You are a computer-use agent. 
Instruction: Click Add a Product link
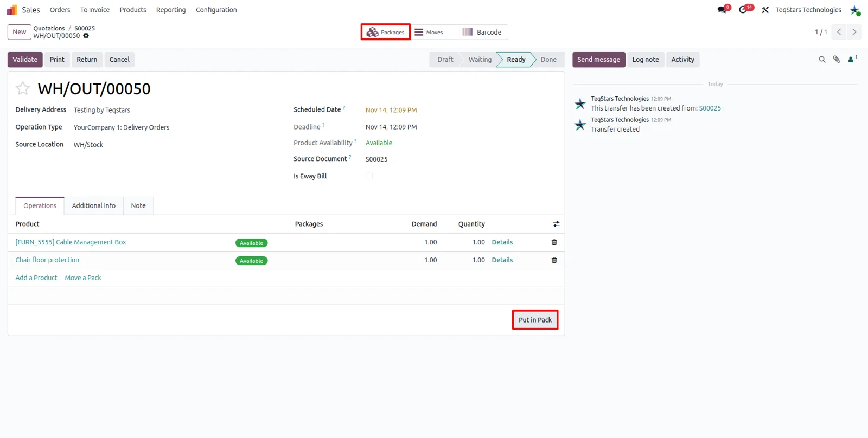[x=36, y=278]
